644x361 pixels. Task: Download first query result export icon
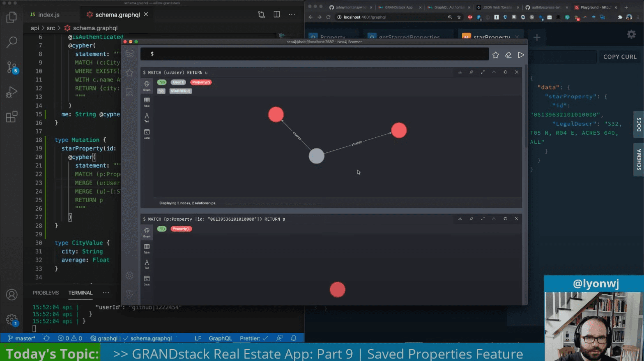460,72
